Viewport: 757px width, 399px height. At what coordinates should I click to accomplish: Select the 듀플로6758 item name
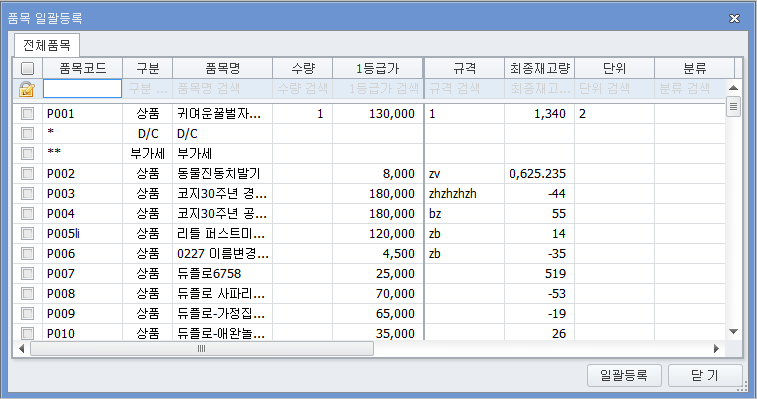[x=223, y=273]
